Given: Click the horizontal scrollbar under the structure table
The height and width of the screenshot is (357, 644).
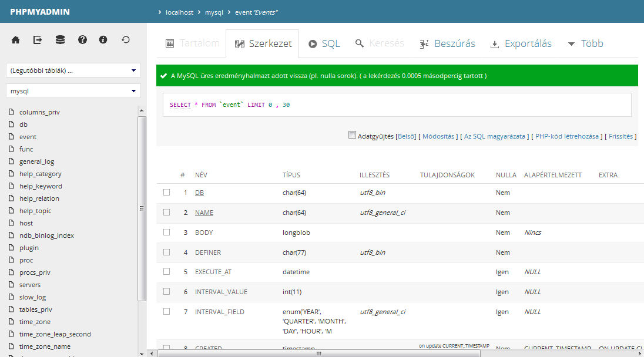Looking at the screenshot, I should click(318, 353).
